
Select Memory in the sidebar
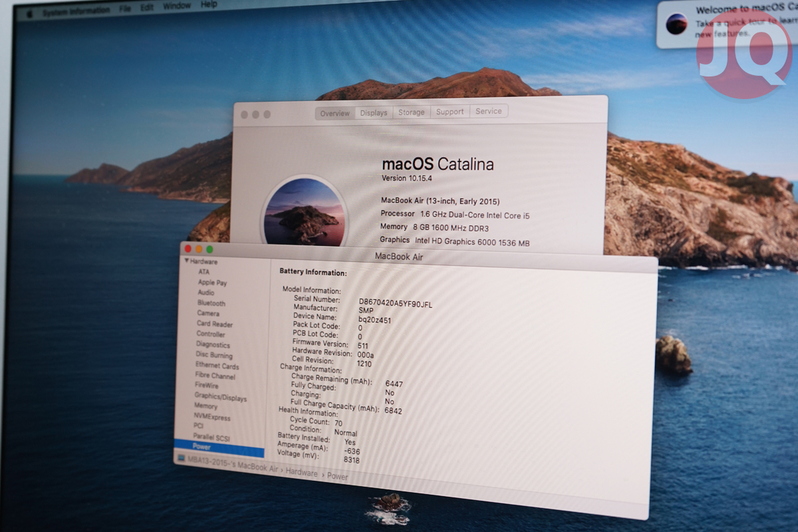pyautogui.click(x=205, y=406)
